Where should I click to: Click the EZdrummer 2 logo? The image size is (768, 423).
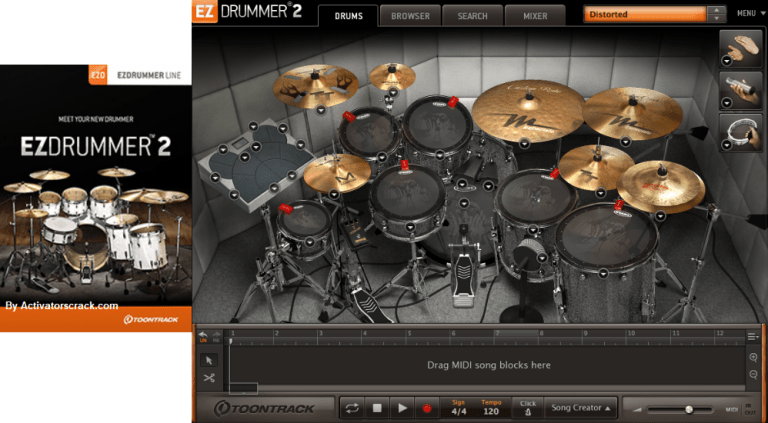tap(247, 12)
